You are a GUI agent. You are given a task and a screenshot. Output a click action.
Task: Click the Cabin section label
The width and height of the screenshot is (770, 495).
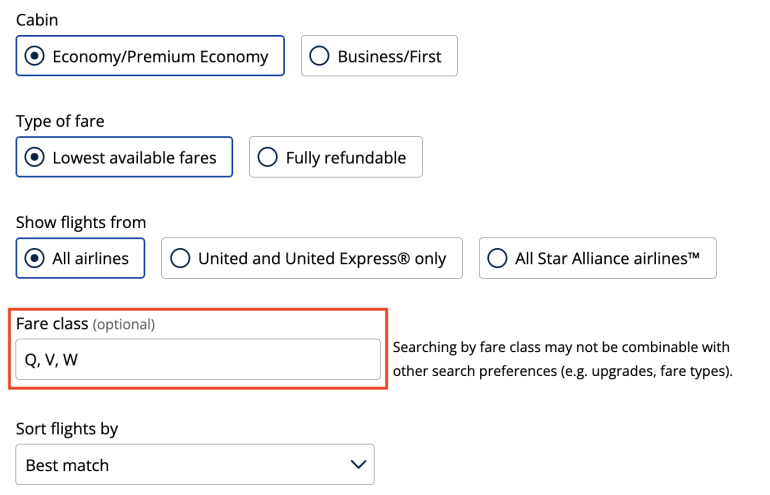point(36,20)
